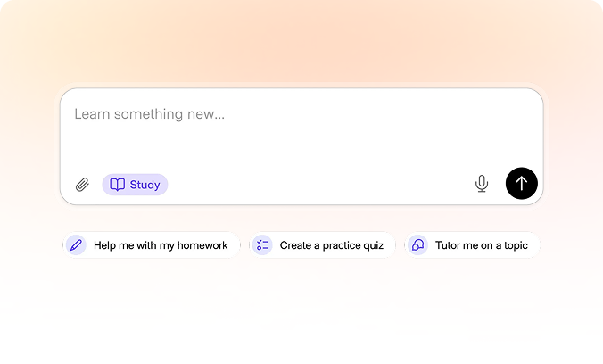
Task: Click the paperclip attach file icon
Action: point(82,185)
